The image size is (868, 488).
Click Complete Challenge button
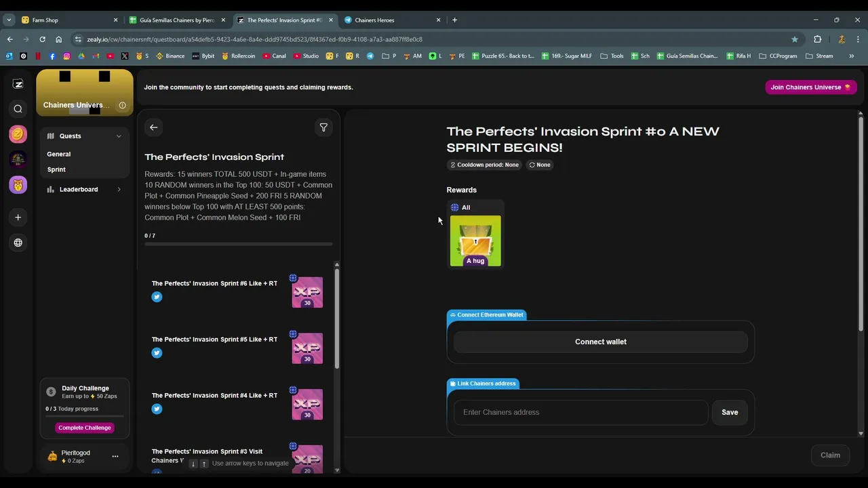(x=85, y=428)
